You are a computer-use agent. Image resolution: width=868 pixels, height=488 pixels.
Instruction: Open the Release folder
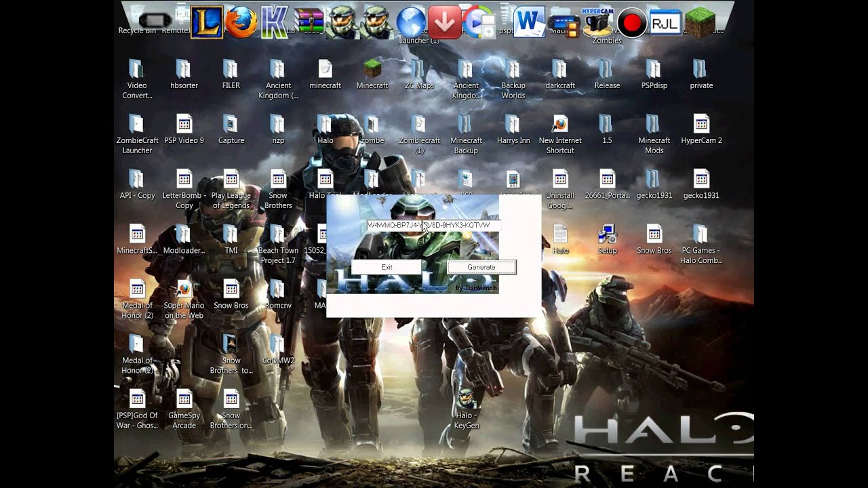607,75
